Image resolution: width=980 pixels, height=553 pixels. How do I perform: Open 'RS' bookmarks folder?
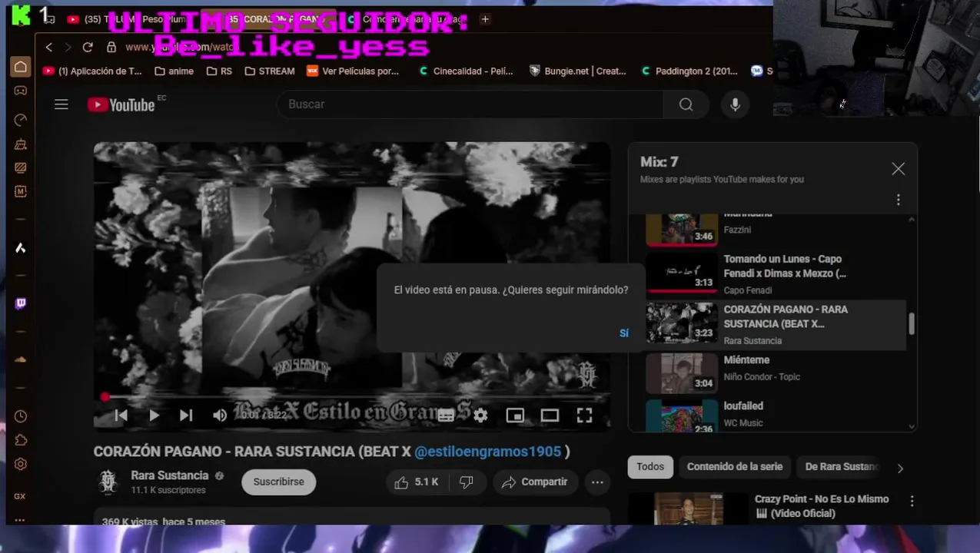coord(219,71)
